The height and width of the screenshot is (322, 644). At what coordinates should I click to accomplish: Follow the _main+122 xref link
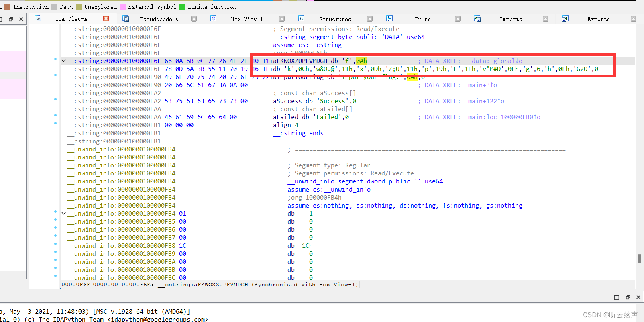point(485,101)
